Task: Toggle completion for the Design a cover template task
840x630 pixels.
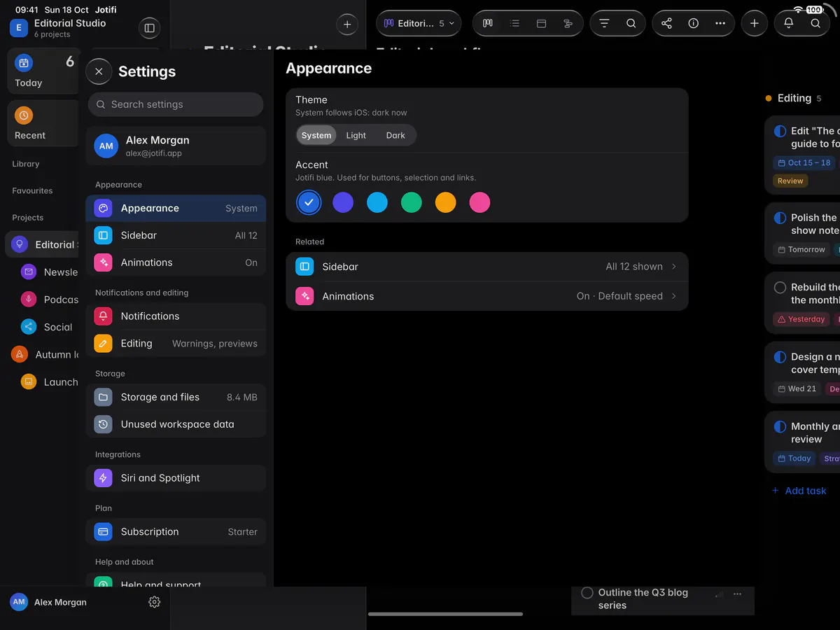Action: (x=780, y=357)
